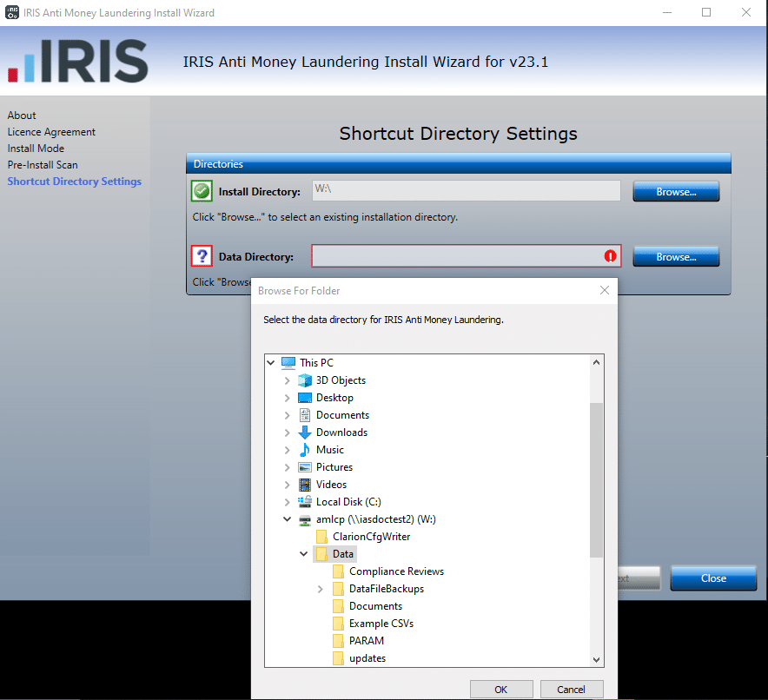Click Browse for Install Directory
The width and height of the screenshot is (768, 700).
tap(676, 191)
